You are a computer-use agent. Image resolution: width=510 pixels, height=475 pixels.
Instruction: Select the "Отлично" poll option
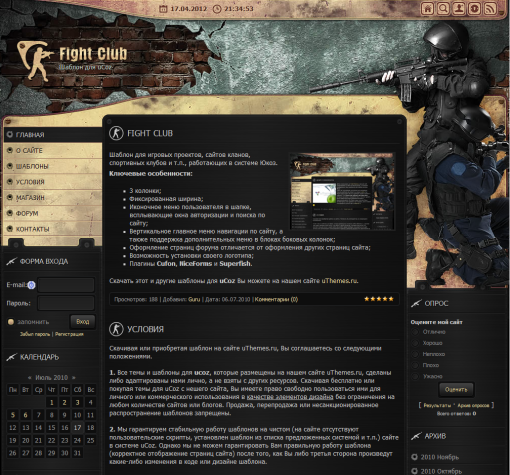[415, 332]
